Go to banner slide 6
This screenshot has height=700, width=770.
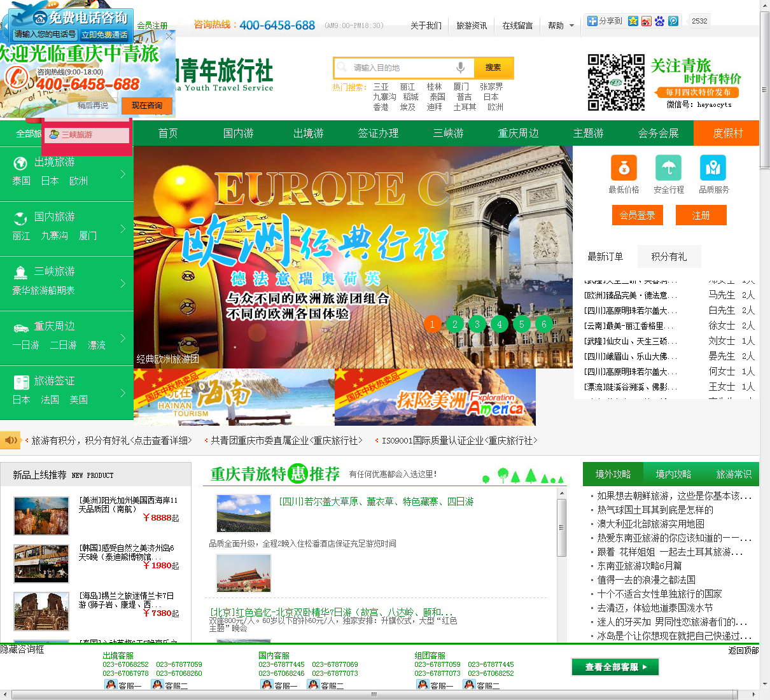point(544,325)
